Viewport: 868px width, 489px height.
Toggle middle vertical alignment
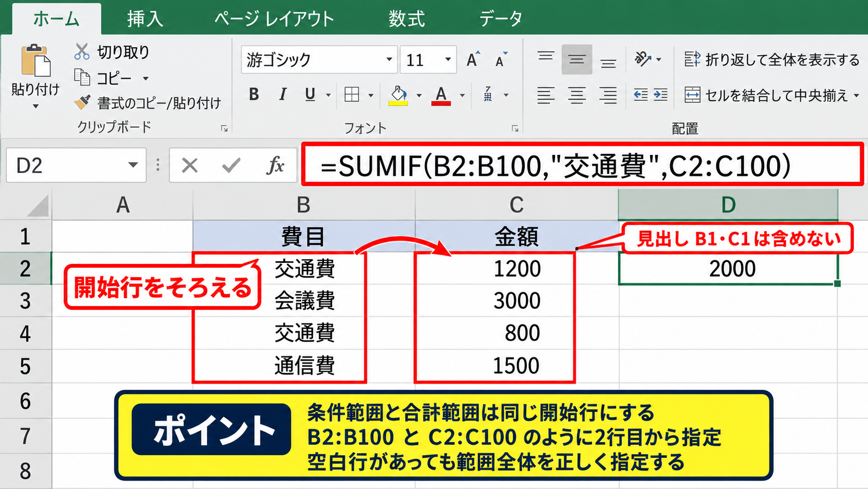click(x=577, y=60)
